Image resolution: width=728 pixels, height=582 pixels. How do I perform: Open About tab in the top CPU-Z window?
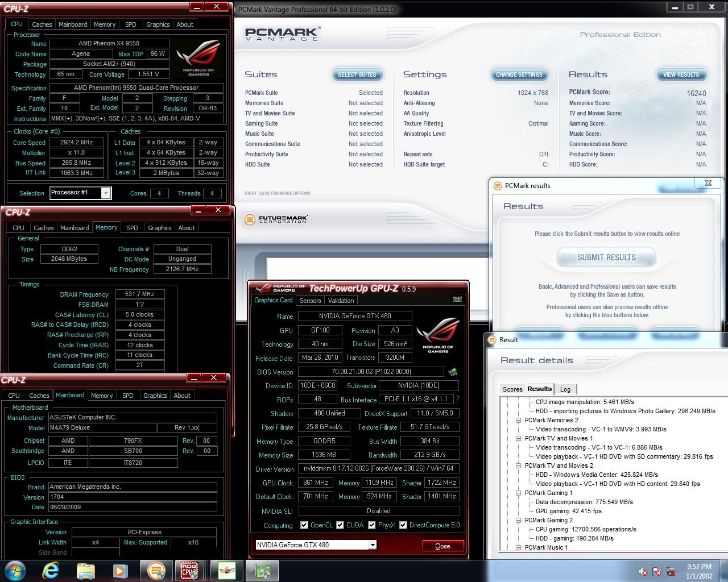(x=185, y=24)
